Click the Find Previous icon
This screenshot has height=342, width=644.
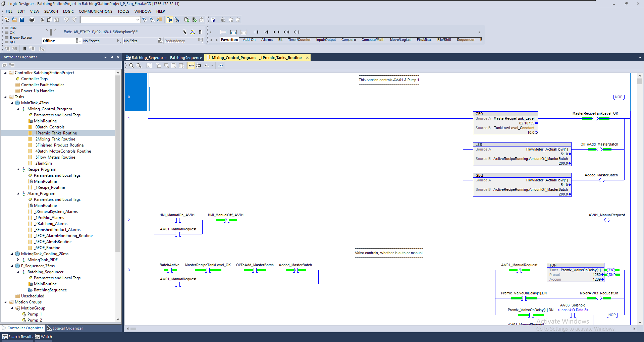pos(144,20)
